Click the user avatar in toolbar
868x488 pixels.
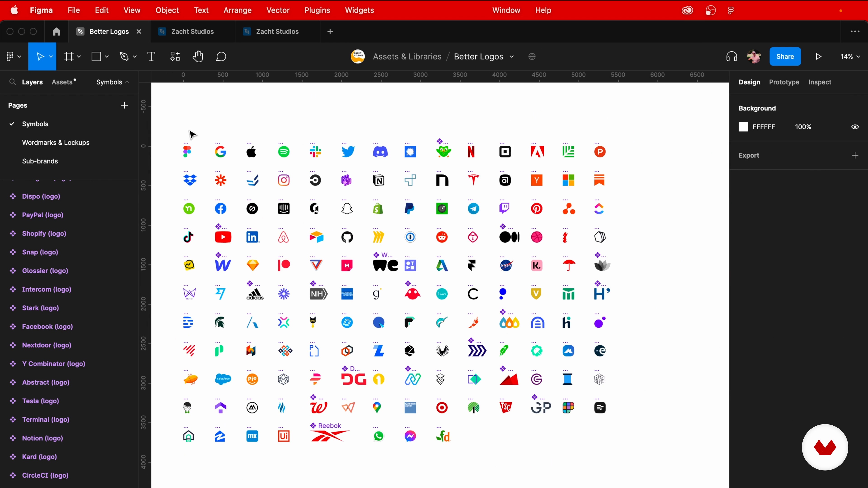753,56
